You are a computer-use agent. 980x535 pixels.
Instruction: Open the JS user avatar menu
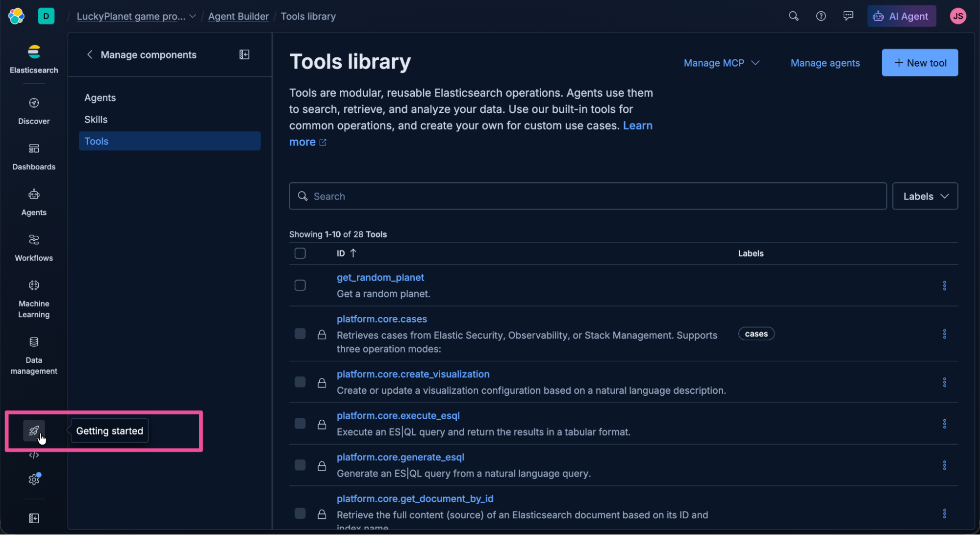click(958, 16)
